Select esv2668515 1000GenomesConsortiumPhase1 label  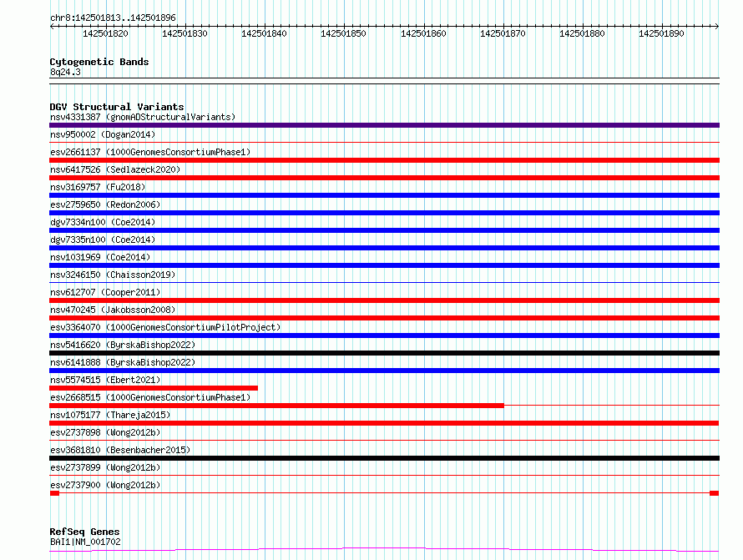(150, 397)
